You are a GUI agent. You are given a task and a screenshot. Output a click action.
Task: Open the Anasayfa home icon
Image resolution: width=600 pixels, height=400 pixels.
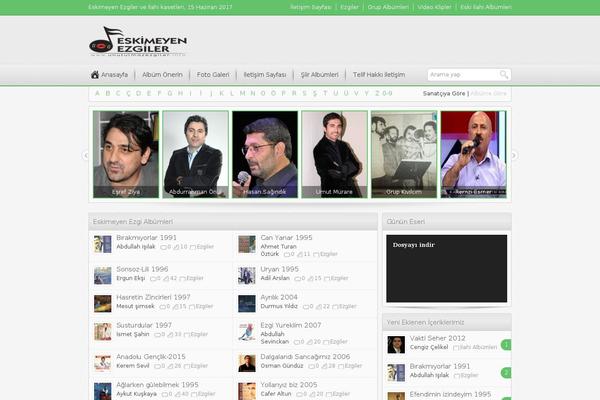point(95,75)
